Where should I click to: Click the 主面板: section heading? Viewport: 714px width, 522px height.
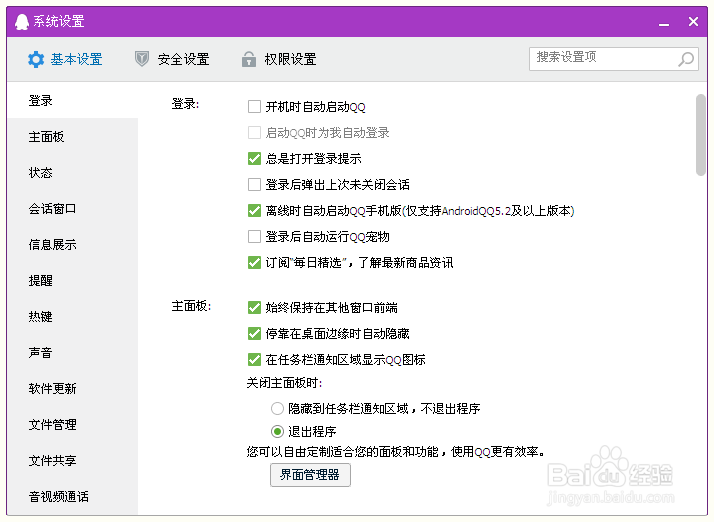[191, 306]
